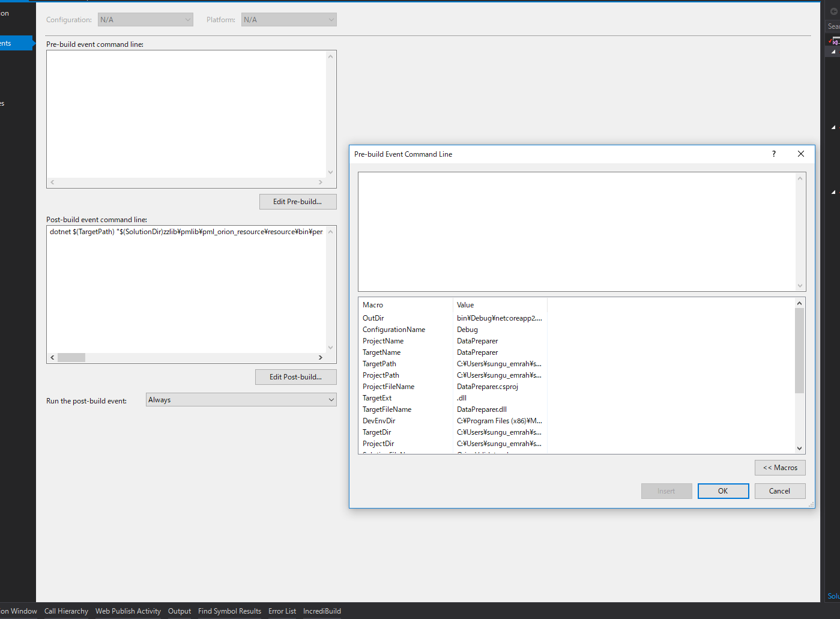840x619 pixels.
Task: Click the Edit Pre-build button
Action: pos(297,201)
